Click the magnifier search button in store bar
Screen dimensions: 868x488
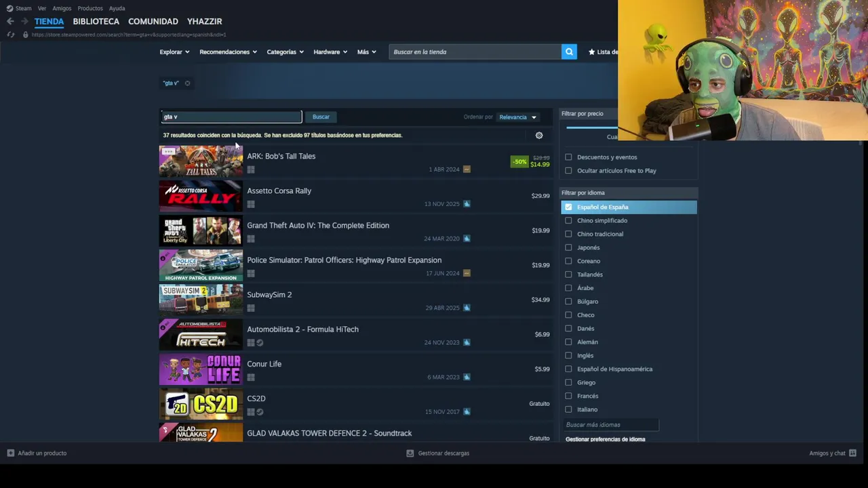[x=569, y=52]
